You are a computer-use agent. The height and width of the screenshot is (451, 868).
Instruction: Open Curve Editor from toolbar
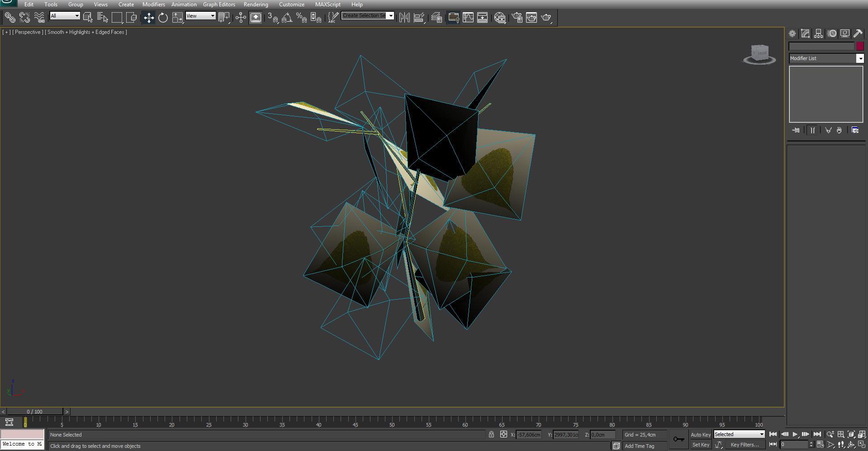pyautogui.click(x=468, y=18)
